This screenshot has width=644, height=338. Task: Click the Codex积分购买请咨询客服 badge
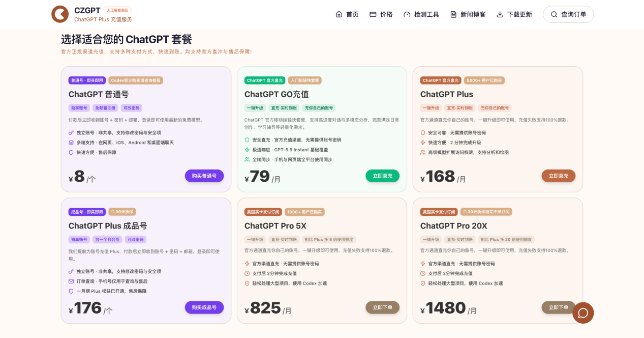tap(136, 80)
